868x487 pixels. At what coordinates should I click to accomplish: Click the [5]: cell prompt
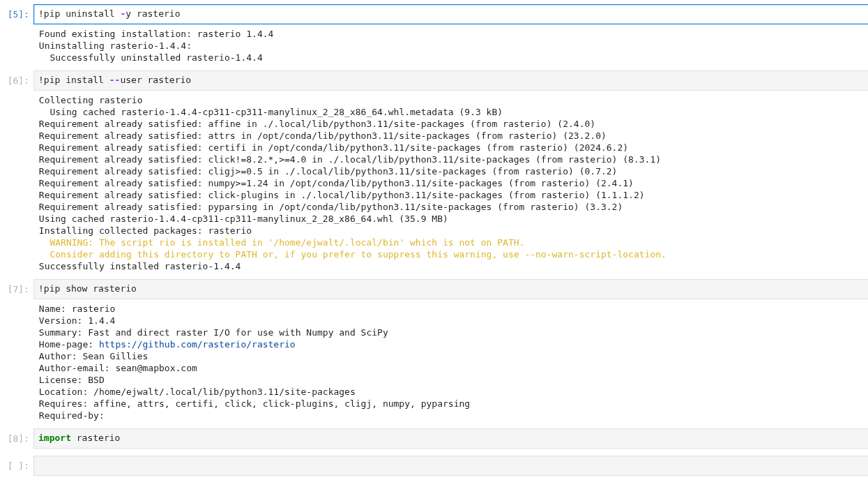pos(18,15)
